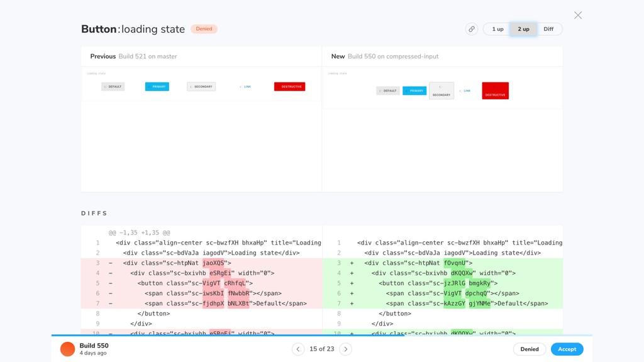Viewport: 644px width, 362px height.
Task: Click the Accept button
Action: 567,349
